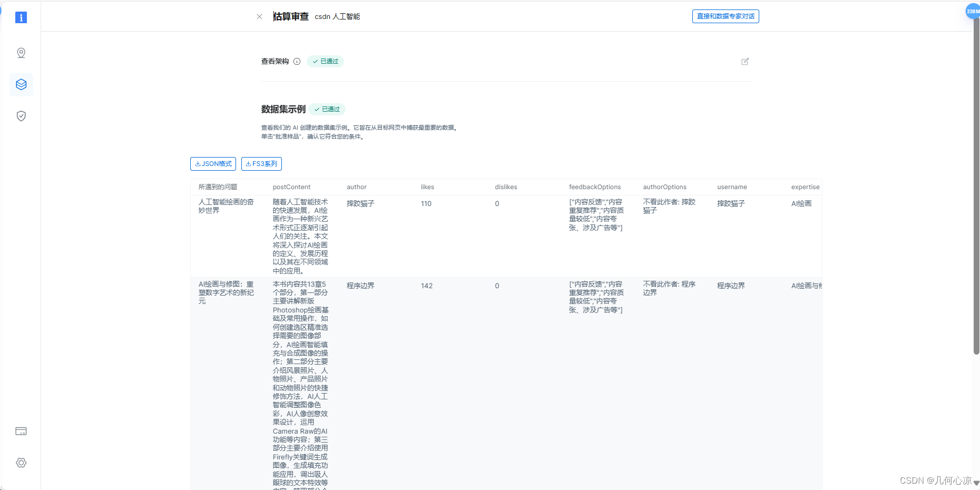Click the dislikes column header
This screenshot has width=980, height=490.
[x=506, y=187]
